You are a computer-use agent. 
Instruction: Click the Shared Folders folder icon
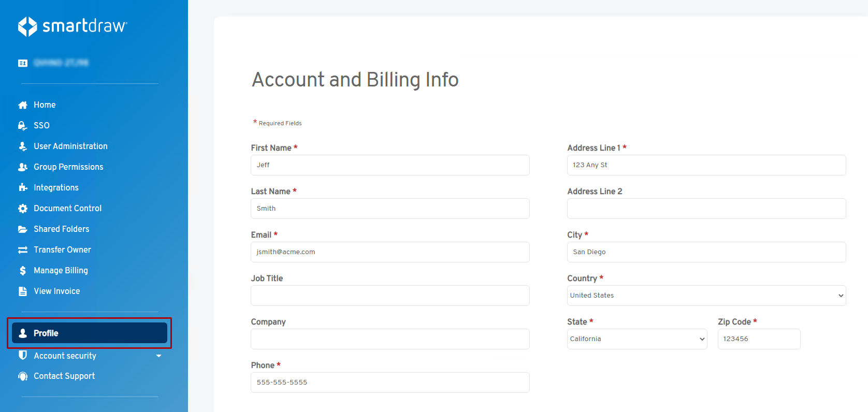(23, 229)
